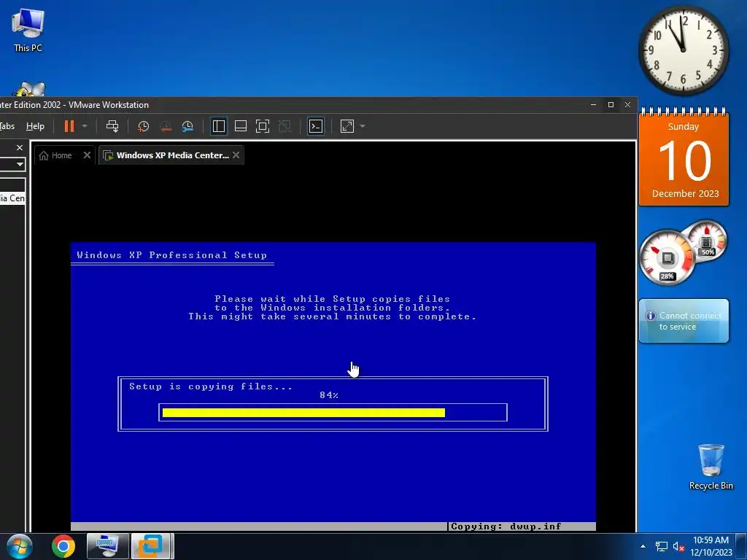Screen dimensions: 747x560
Task: Revert the virtual machine to its snapshot
Action: pyautogui.click(x=166, y=126)
